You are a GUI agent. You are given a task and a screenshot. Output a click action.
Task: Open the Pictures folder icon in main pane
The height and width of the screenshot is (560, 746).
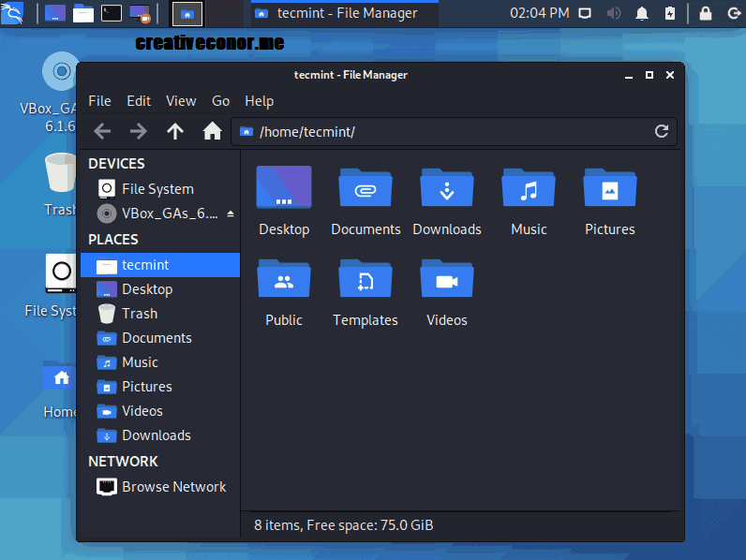[x=610, y=187]
